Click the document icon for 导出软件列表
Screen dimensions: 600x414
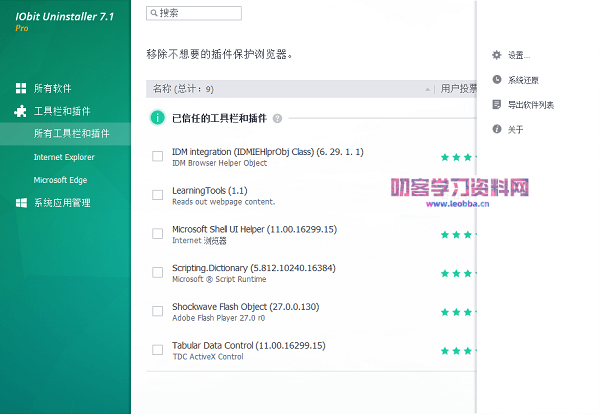tap(497, 104)
